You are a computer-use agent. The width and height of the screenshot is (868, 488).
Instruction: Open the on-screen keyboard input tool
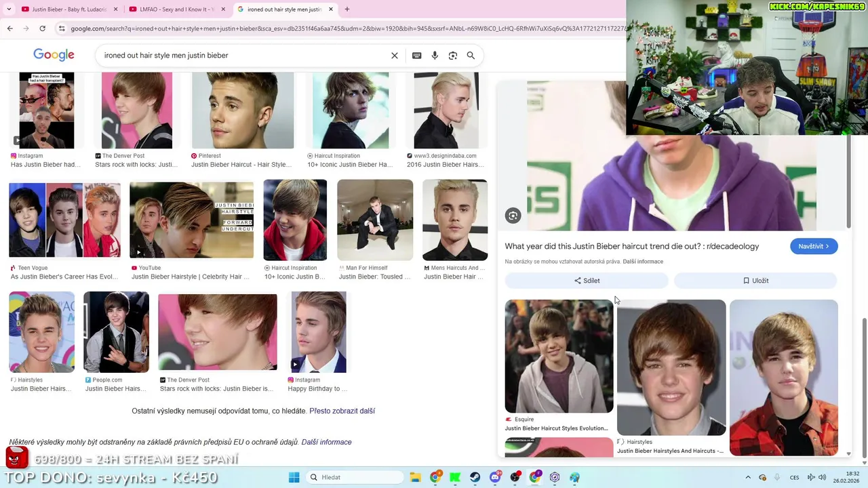pyautogui.click(x=416, y=56)
